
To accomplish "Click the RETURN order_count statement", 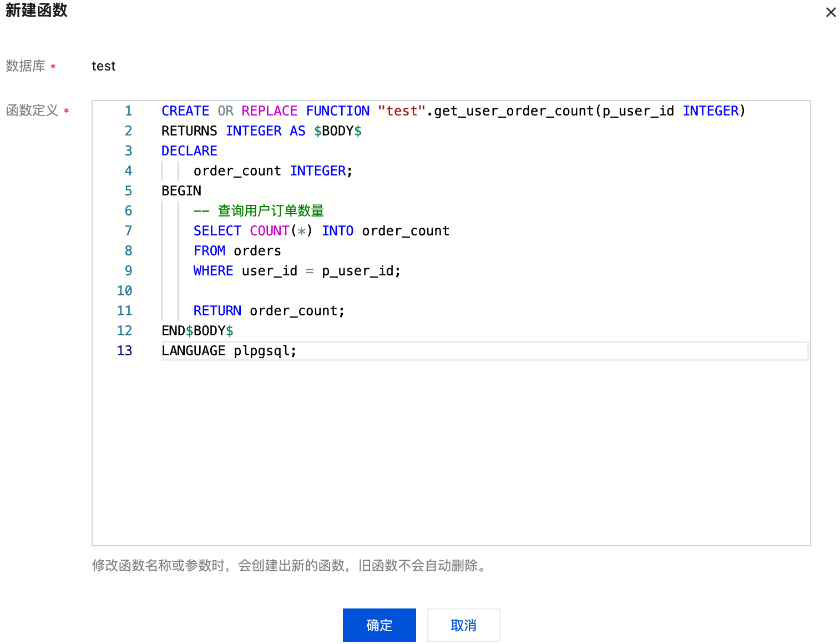I will coord(269,311).
